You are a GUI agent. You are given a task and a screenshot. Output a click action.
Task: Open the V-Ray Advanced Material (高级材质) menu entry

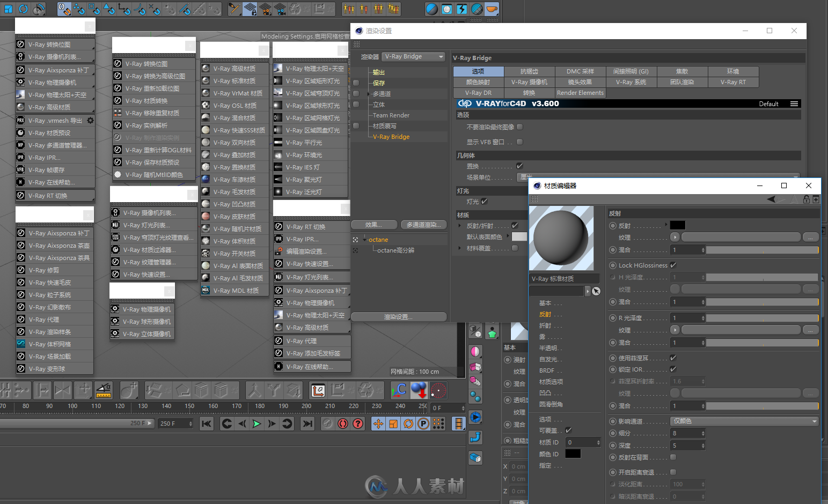tap(235, 69)
